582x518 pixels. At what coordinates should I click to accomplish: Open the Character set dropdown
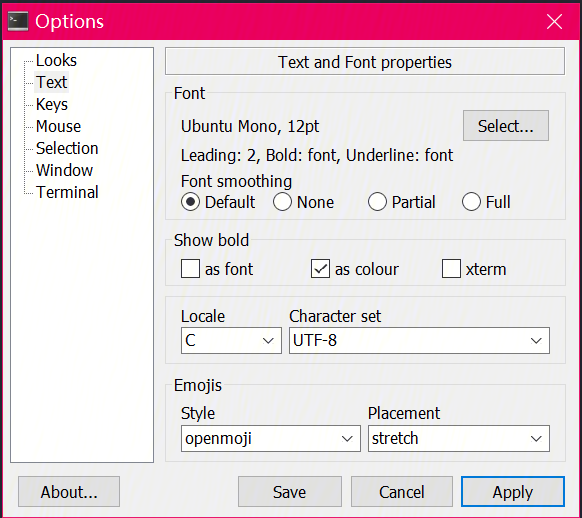419,340
